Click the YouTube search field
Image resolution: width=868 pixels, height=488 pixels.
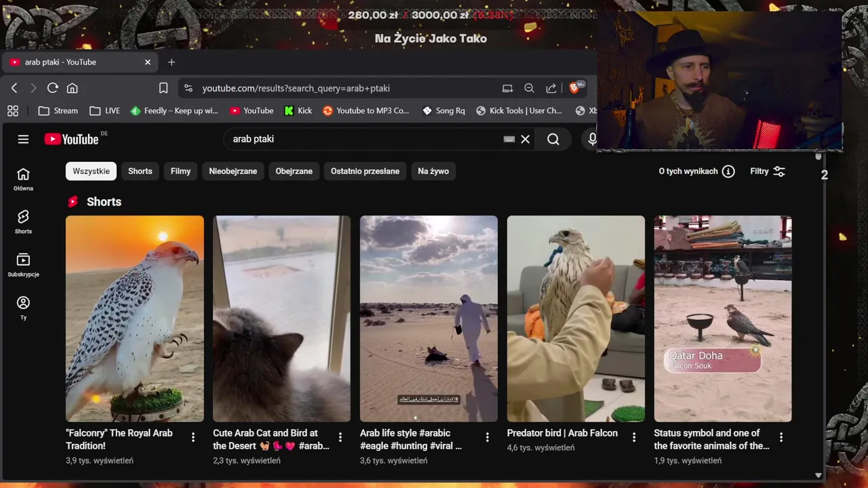tap(363, 139)
